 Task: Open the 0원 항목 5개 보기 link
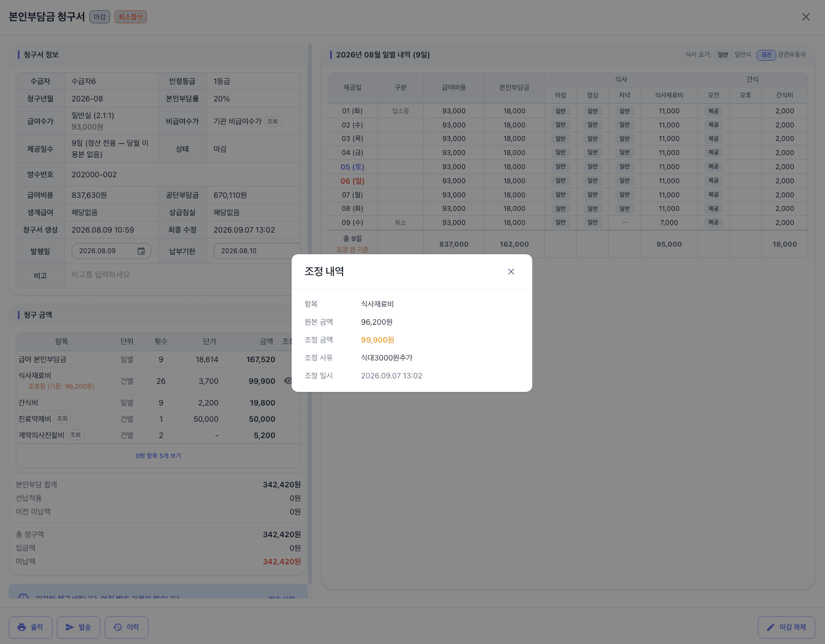(x=158, y=456)
